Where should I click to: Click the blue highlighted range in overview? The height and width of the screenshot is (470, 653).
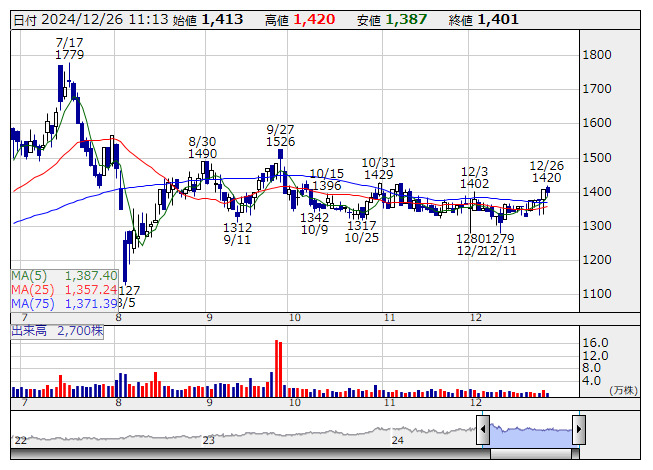tap(530, 431)
